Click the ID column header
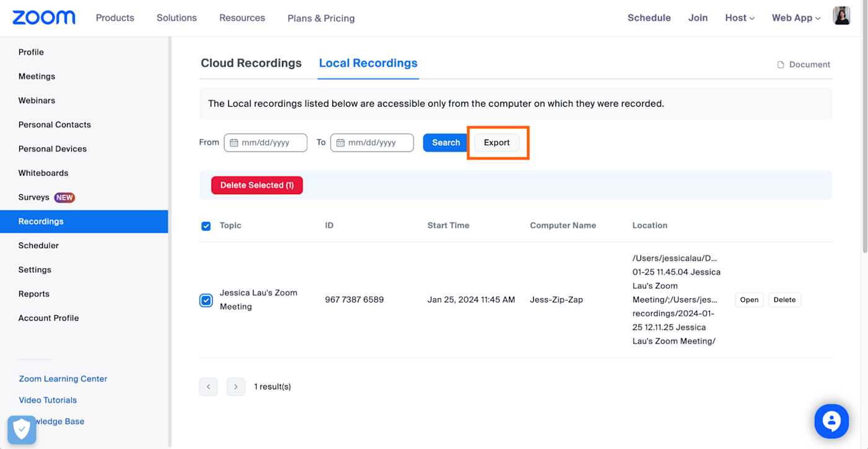The image size is (868, 449). click(x=329, y=226)
